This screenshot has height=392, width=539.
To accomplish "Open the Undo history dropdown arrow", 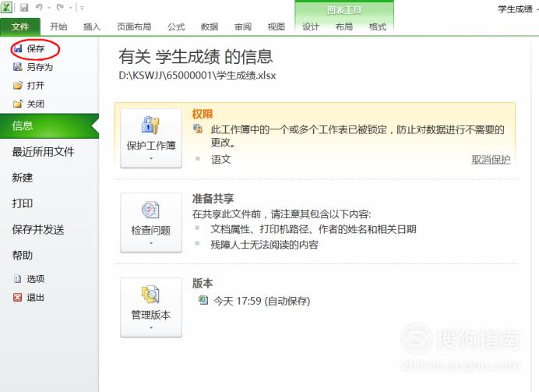I will coord(49,8).
